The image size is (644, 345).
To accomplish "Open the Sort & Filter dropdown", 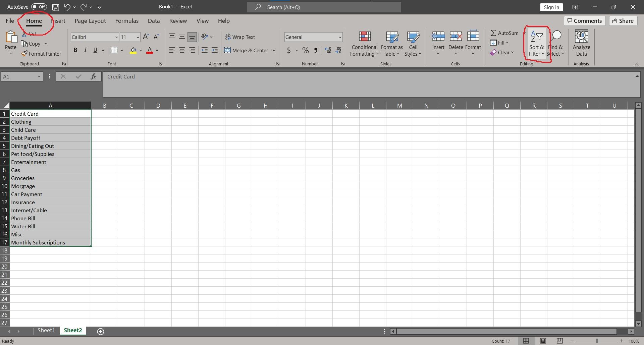I will [x=537, y=44].
